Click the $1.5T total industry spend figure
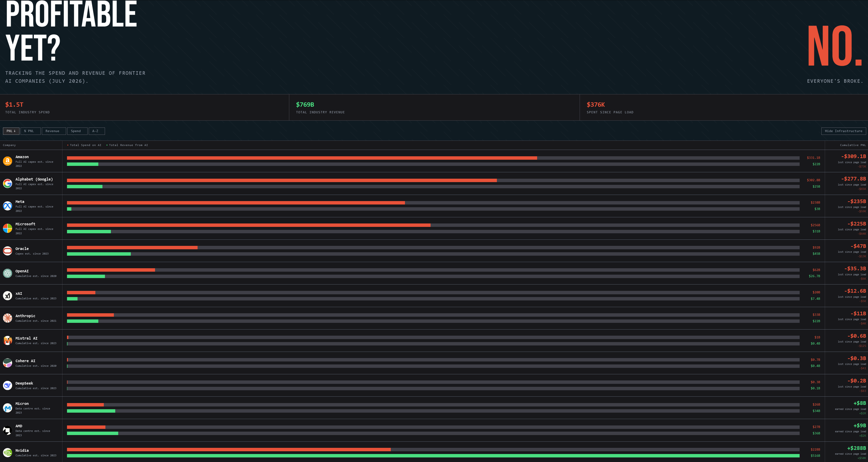868x462 pixels. 14,105
